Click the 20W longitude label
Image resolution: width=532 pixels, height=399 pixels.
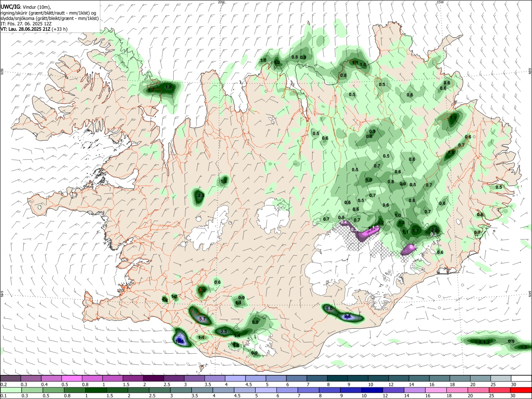(x=221, y=2)
